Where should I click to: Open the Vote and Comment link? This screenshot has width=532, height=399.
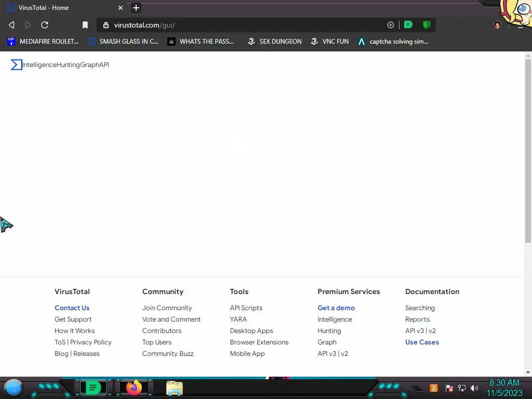point(171,320)
